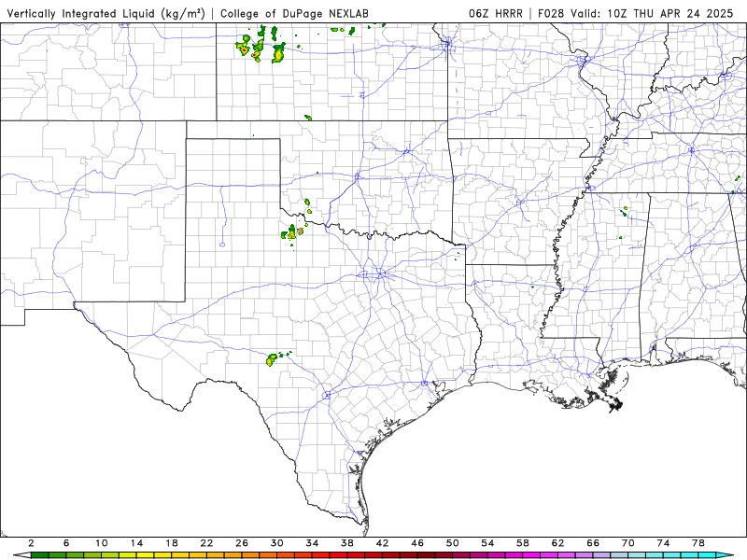This screenshot has width=747, height=560.
Task: Click the colorbar label '70'
Action: [x=627, y=543]
